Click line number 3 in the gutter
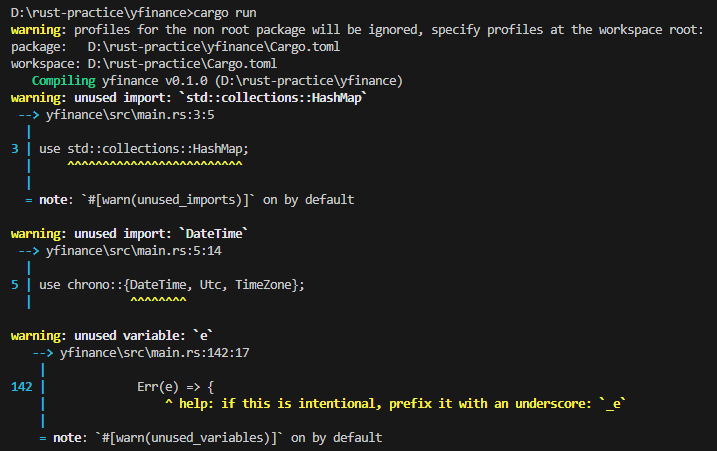The height and width of the screenshot is (451, 717). click(x=15, y=149)
